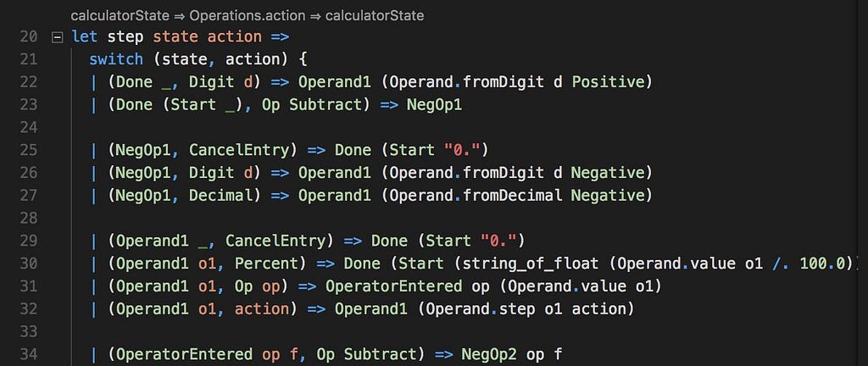The width and height of the screenshot is (868, 366).
Task: Click line number 25 in the gutter
Action: coord(28,150)
